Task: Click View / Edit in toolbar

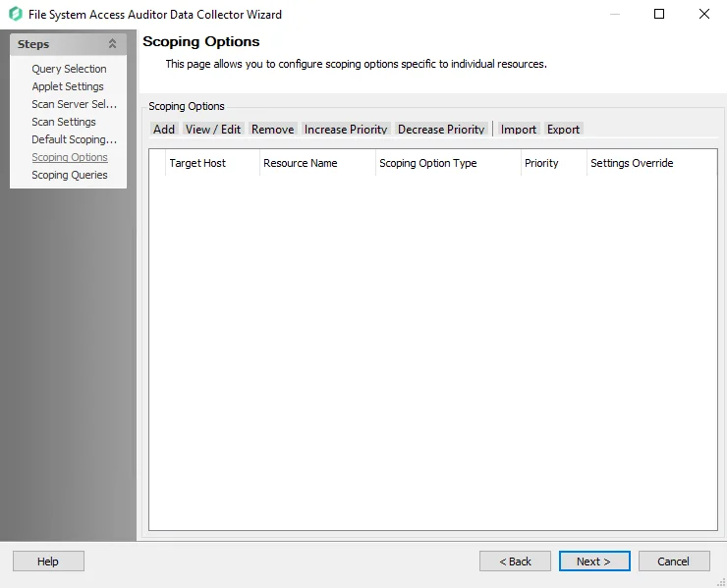Action: (213, 130)
